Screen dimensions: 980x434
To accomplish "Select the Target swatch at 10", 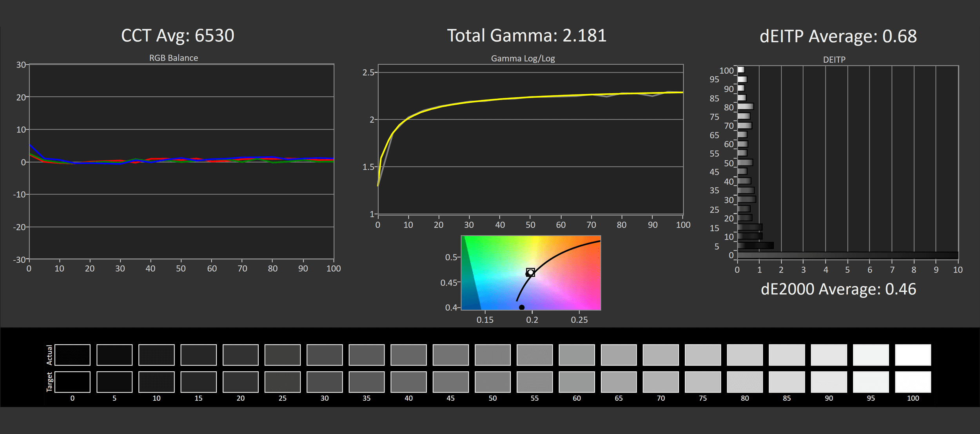I will pos(156,382).
